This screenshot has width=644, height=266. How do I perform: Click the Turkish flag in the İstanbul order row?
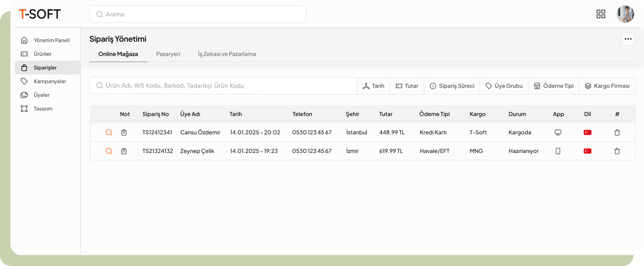(x=587, y=132)
